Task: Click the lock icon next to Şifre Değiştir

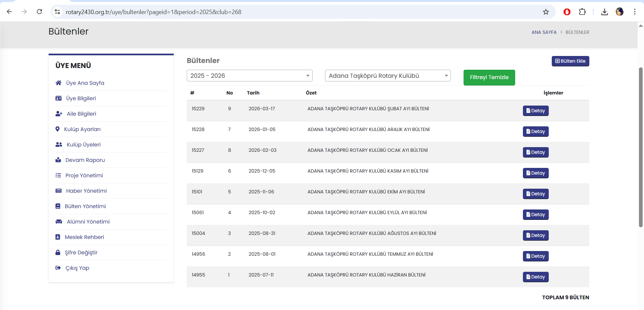Action: (58, 252)
